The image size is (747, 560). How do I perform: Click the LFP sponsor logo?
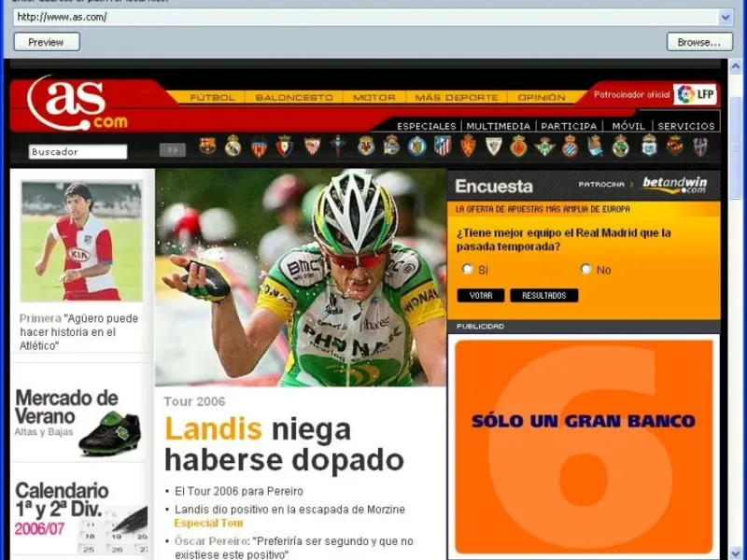pyautogui.click(x=695, y=94)
